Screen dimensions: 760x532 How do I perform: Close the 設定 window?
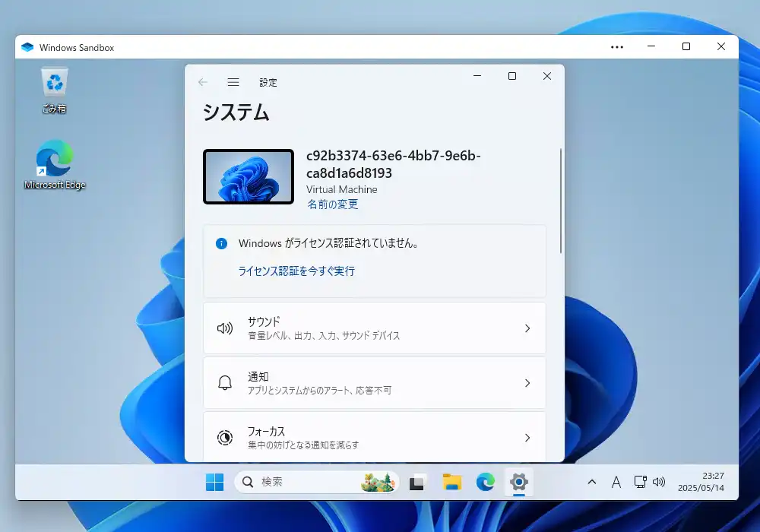(547, 76)
